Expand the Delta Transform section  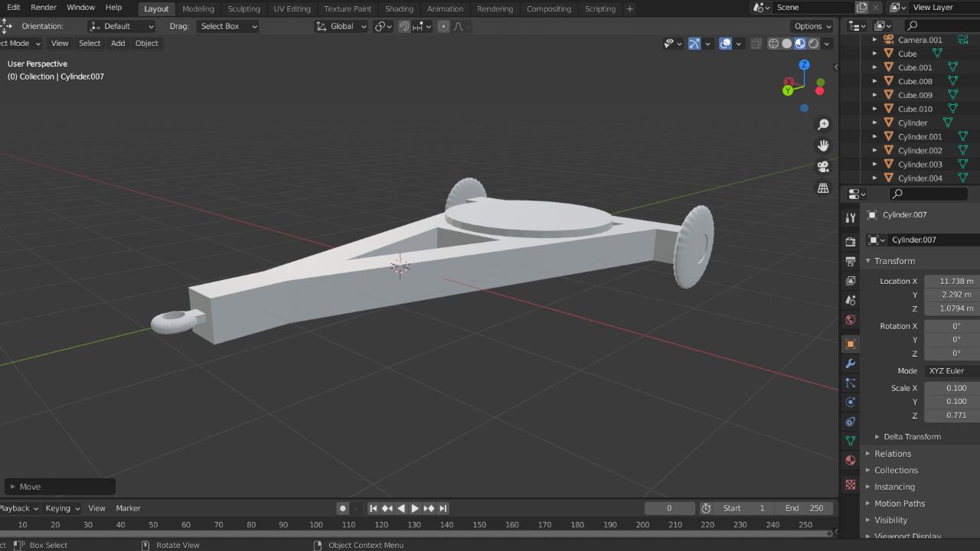(x=912, y=436)
